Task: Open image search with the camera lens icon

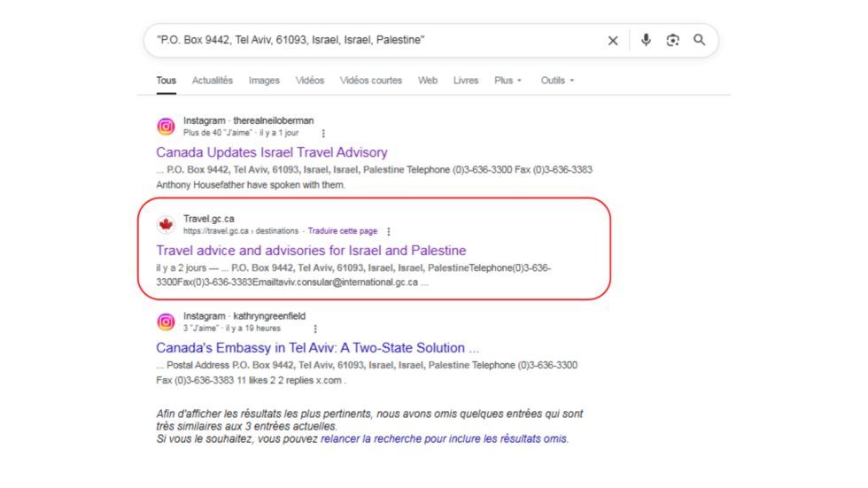Action: (672, 40)
